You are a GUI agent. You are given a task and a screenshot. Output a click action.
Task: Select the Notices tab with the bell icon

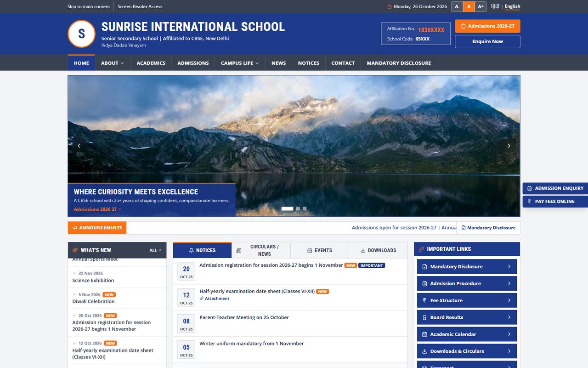click(202, 250)
